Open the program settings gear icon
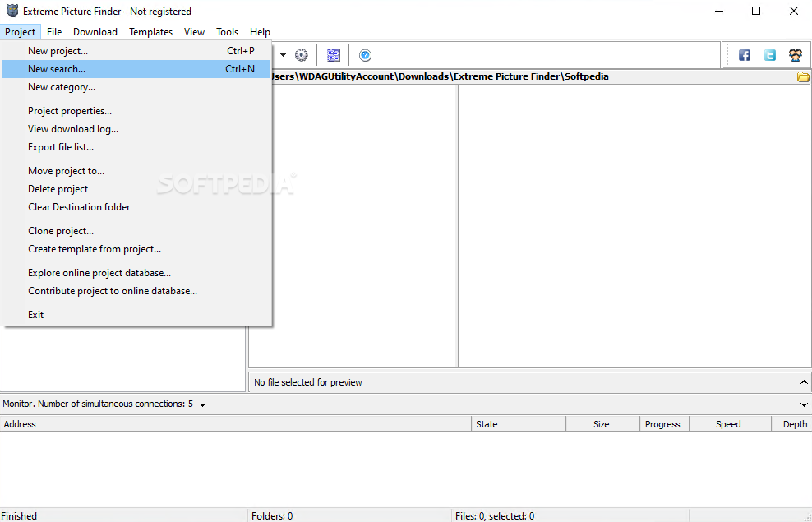Viewport: 812px width, 522px height. [x=302, y=55]
